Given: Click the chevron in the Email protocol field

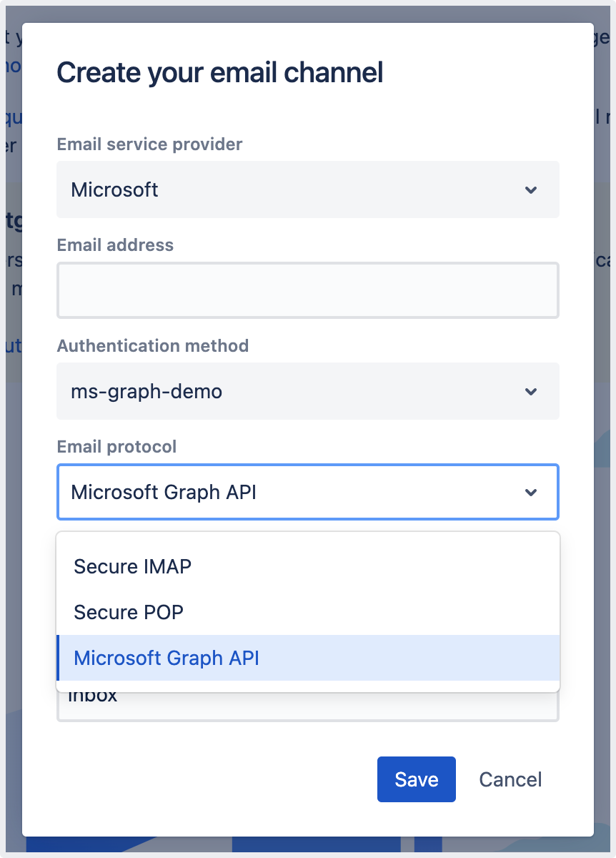Looking at the screenshot, I should (530, 493).
